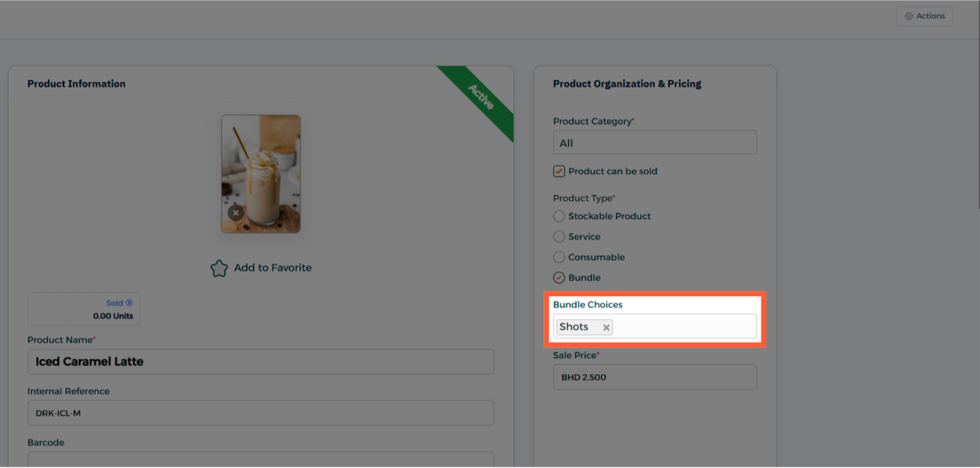Click the star icon to add favorite
Viewport: 980px width, 468px height.
tap(219, 268)
